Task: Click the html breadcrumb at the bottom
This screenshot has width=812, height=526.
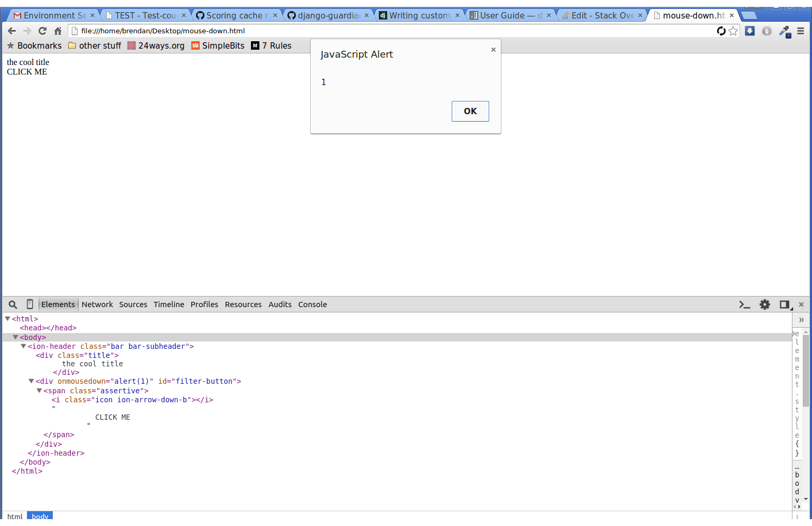Action: point(15,516)
